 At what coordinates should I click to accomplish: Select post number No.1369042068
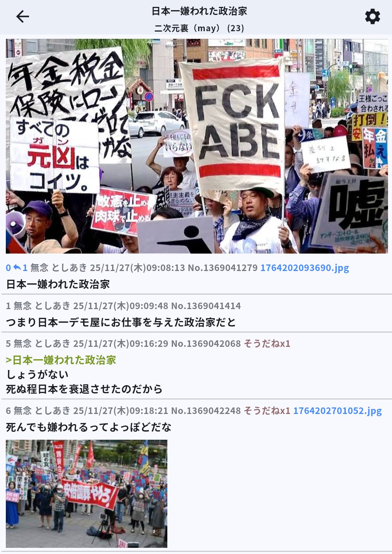tap(206, 344)
